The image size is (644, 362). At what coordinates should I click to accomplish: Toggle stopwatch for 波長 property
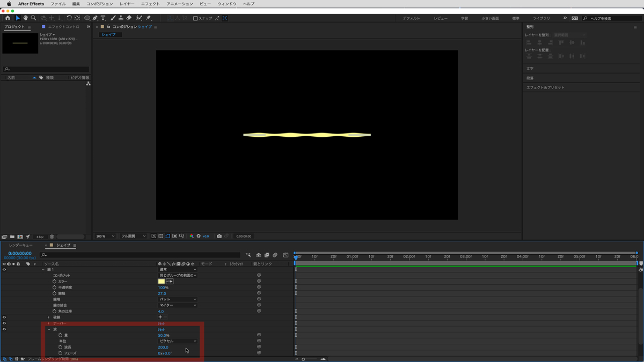pos(61,347)
